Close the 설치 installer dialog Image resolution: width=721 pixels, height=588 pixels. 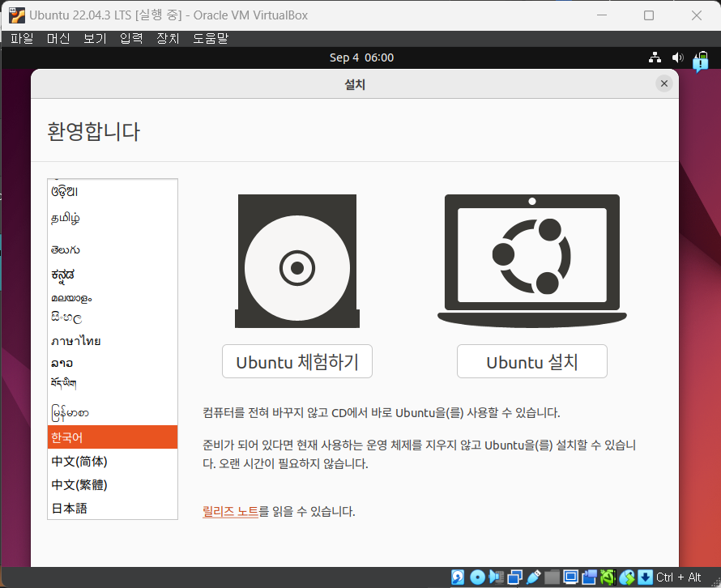pos(664,83)
